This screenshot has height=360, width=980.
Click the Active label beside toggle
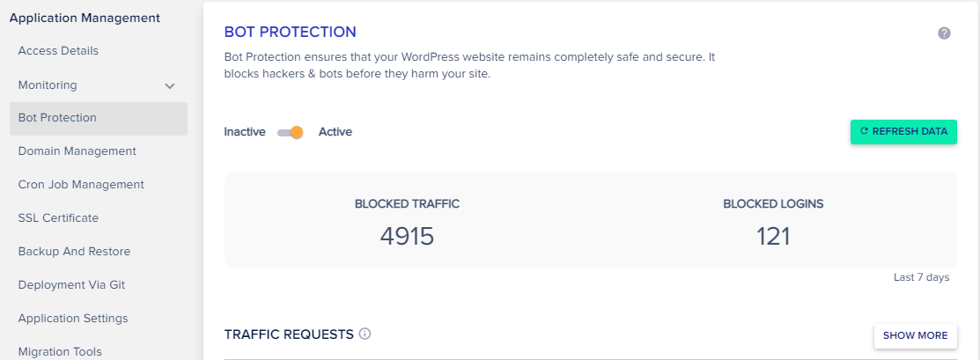(x=335, y=132)
